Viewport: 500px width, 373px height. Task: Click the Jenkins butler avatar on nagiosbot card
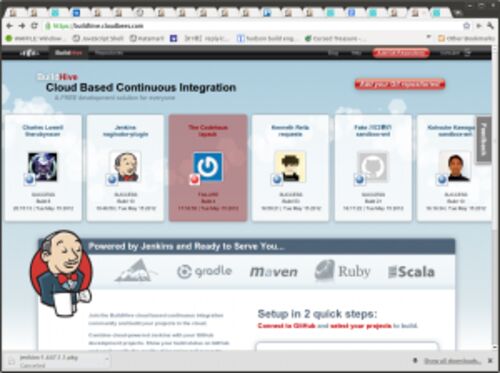coord(126,167)
